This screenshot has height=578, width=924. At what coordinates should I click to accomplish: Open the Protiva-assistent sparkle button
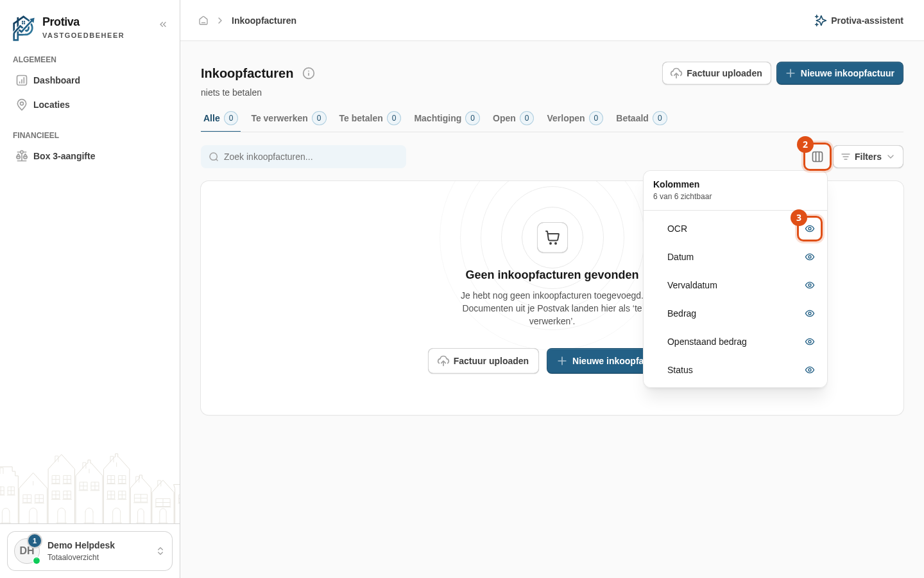coord(859,21)
